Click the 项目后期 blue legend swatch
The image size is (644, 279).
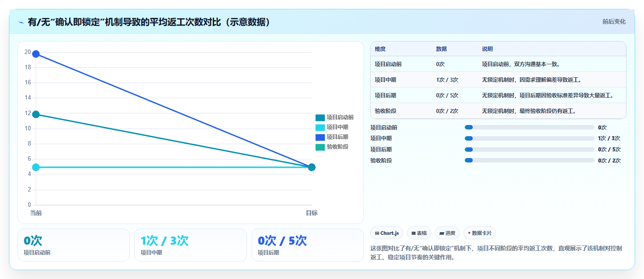tap(320, 137)
